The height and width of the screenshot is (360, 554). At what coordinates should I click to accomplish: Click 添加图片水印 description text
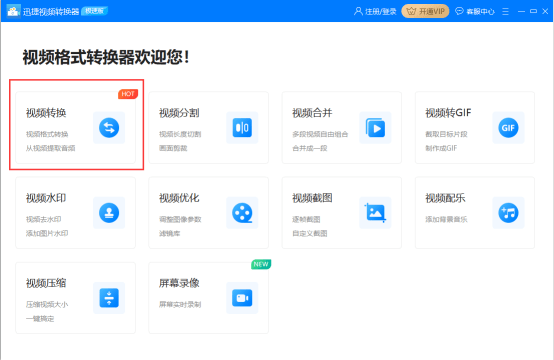47,233
